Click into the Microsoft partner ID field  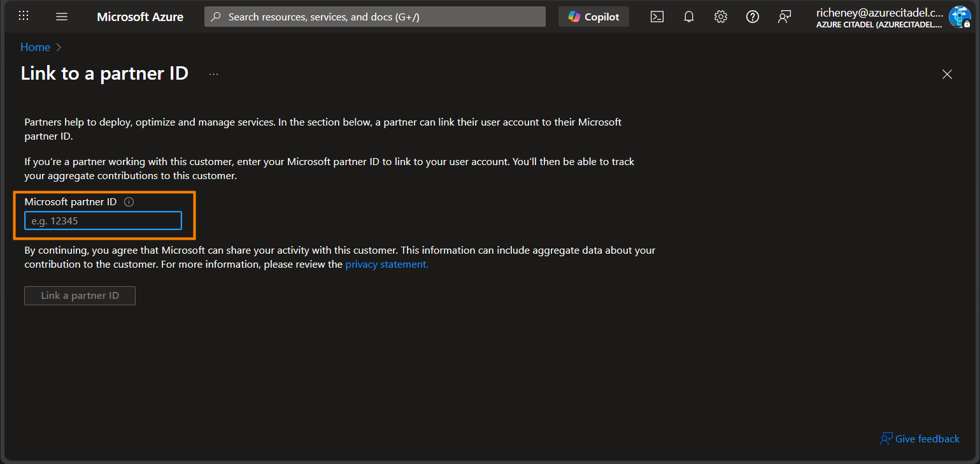[x=103, y=221]
